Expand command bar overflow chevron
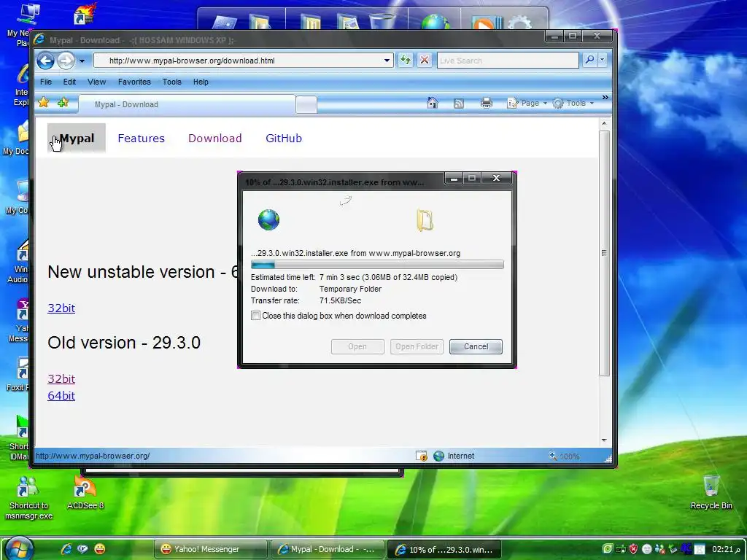This screenshot has width=747, height=560. coord(605,98)
